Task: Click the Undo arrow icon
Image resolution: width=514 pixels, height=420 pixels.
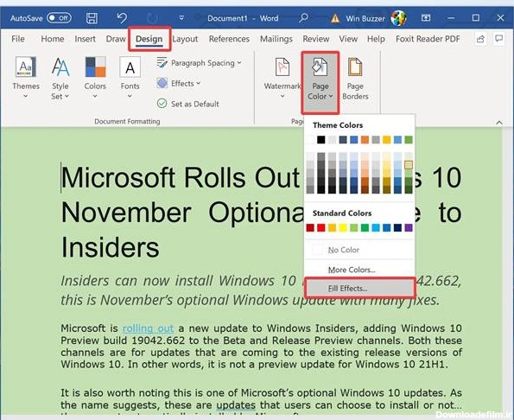Action: click(122, 18)
